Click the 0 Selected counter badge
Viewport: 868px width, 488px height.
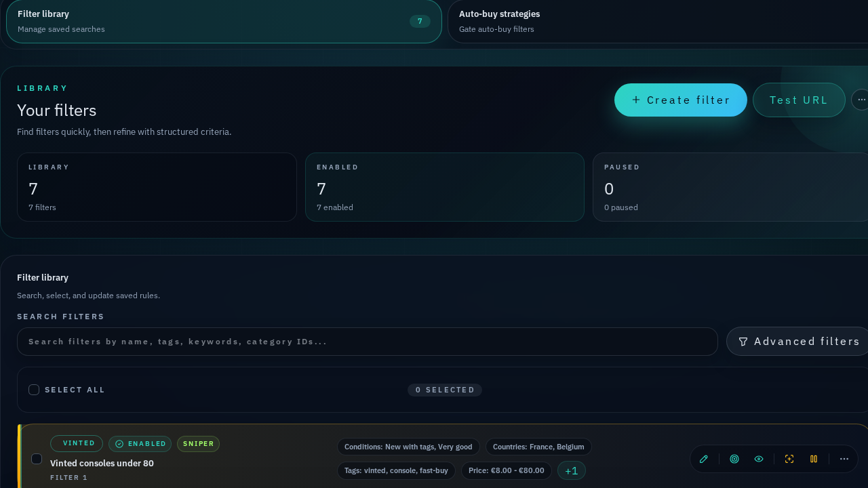[445, 390]
